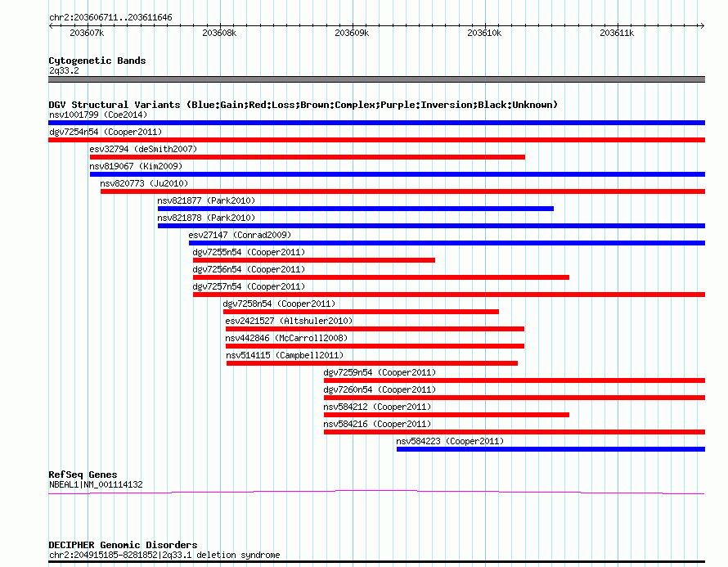Open nsv584223 (Cooper2011) variant label
This screenshot has width=728, height=567.
click(450, 441)
